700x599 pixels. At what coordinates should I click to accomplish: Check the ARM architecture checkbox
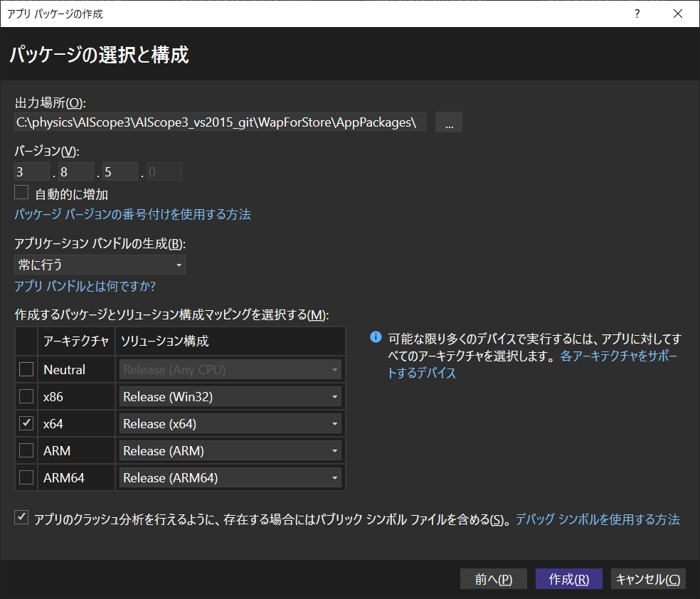click(x=26, y=450)
